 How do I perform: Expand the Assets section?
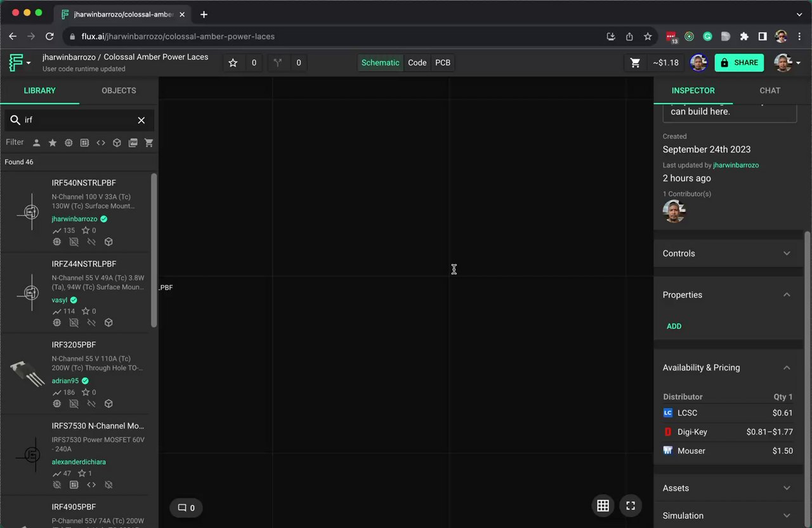[728, 488]
